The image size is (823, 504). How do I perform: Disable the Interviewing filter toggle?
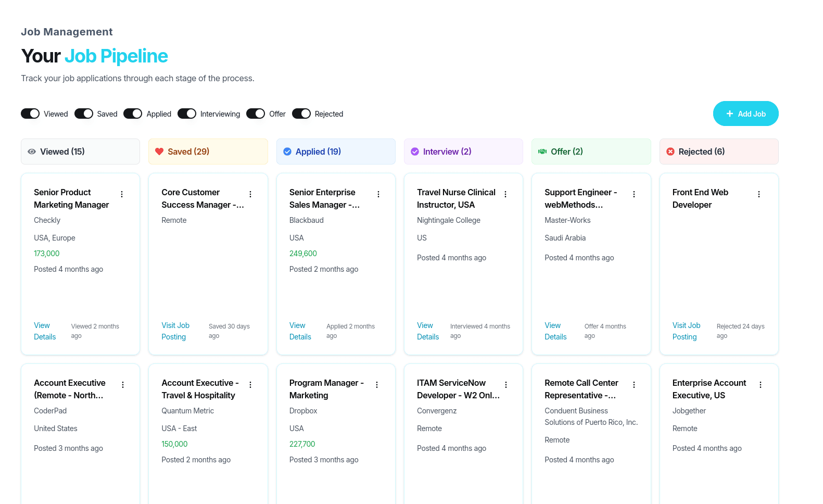click(x=187, y=114)
